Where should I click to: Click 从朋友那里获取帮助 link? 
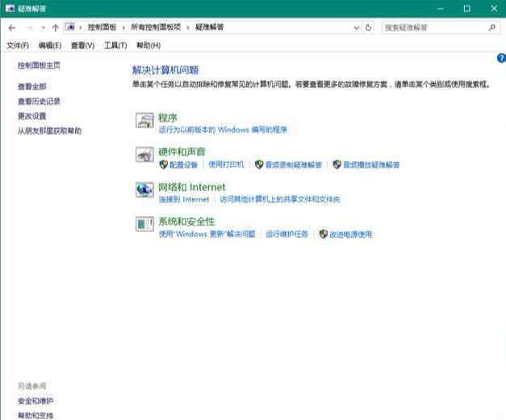50,131
